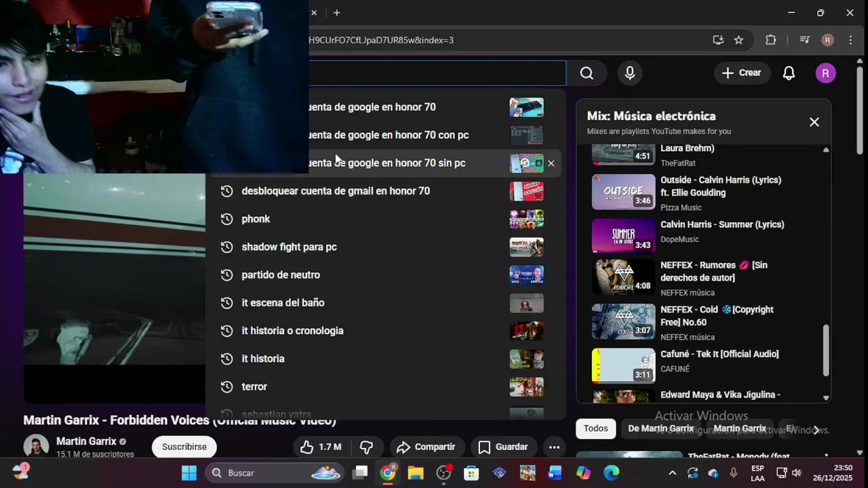Open the 'TheFatRat' channel name in the mix
Image resolution: width=868 pixels, height=488 pixels.
(x=678, y=163)
